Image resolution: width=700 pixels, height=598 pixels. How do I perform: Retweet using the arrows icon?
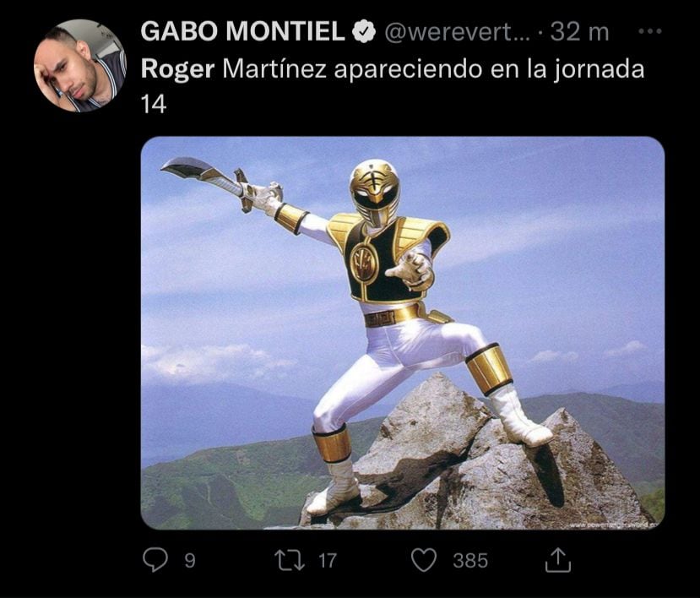[290, 560]
